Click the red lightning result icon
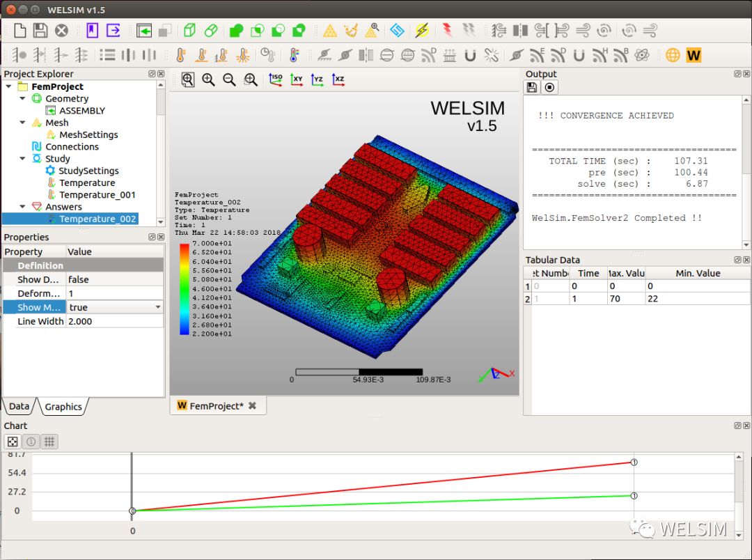Image resolution: width=752 pixels, height=560 pixels. pyautogui.click(x=448, y=31)
